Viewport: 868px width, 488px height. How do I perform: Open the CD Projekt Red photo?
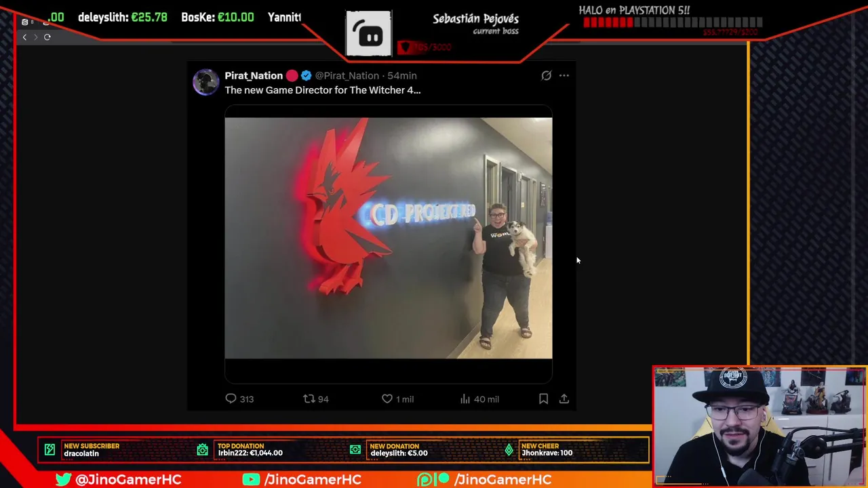pyautogui.click(x=389, y=238)
